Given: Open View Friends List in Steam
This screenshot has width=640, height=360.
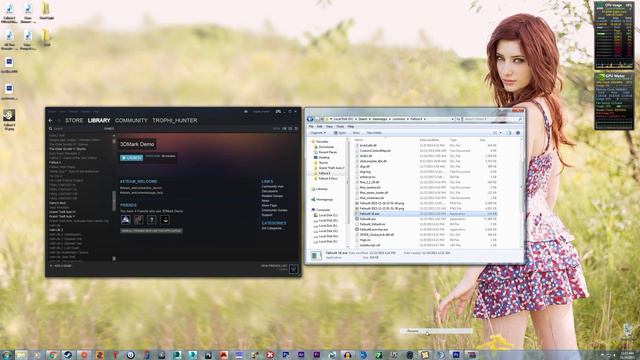Looking at the screenshot, I should tap(274, 266).
